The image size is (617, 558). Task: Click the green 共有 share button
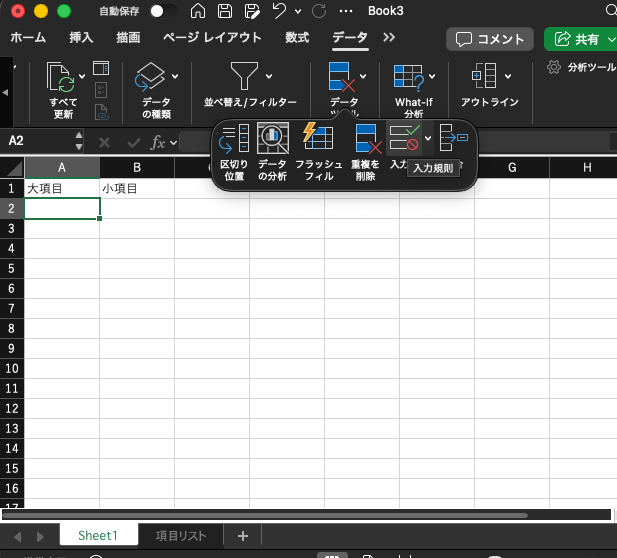580,39
